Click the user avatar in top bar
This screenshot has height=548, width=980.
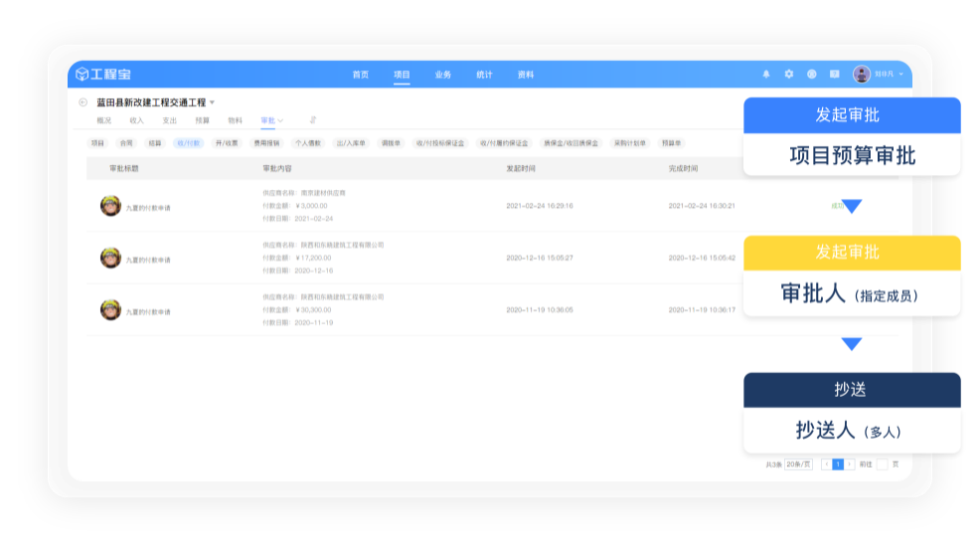[862, 75]
